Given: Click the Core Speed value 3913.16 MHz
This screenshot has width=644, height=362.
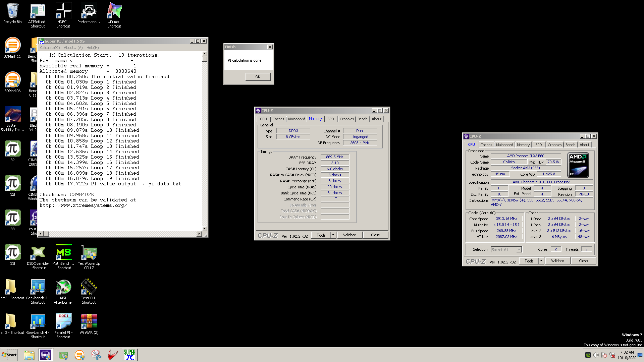Looking at the screenshot, I should click(x=506, y=219).
